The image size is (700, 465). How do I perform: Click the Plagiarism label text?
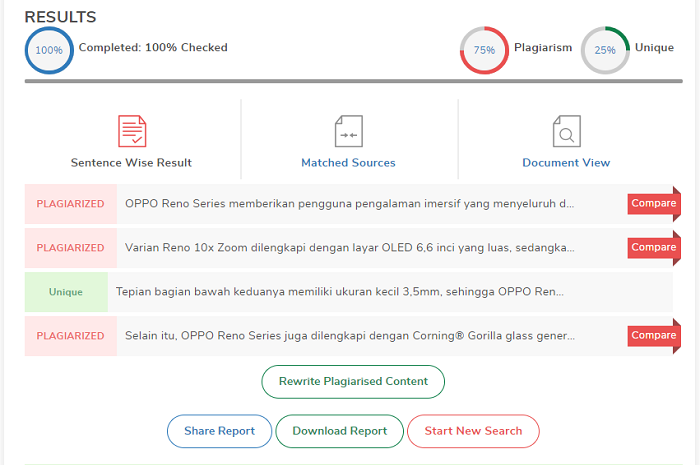click(x=543, y=47)
